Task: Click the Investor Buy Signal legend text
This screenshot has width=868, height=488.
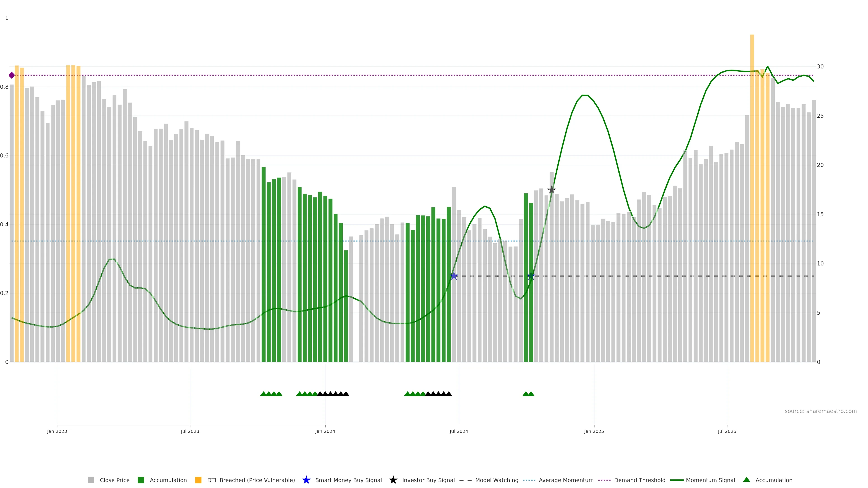Action: pos(428,480)
